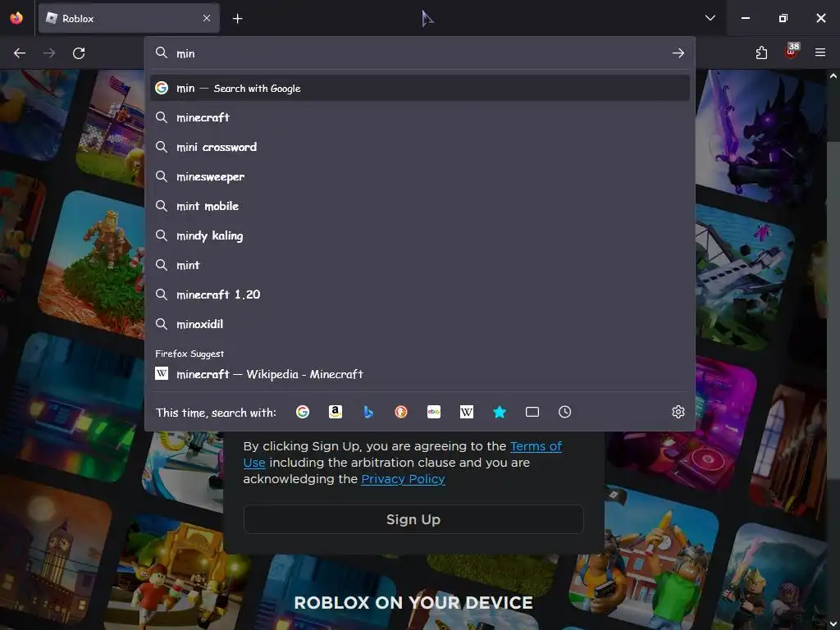
Task: Open search settings gear icon
Action: pyautogui.click(x=678, y=412)
